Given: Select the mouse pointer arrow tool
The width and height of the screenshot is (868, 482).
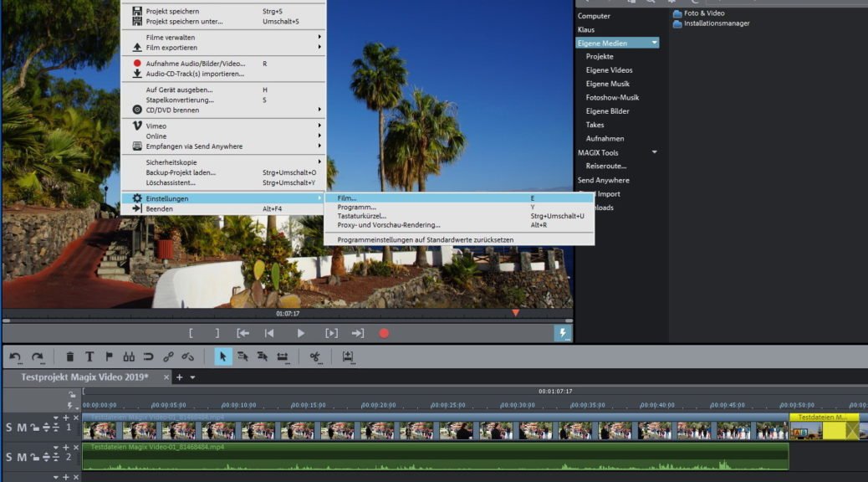Looking at the screenshot, I should (x=222, y=356).
